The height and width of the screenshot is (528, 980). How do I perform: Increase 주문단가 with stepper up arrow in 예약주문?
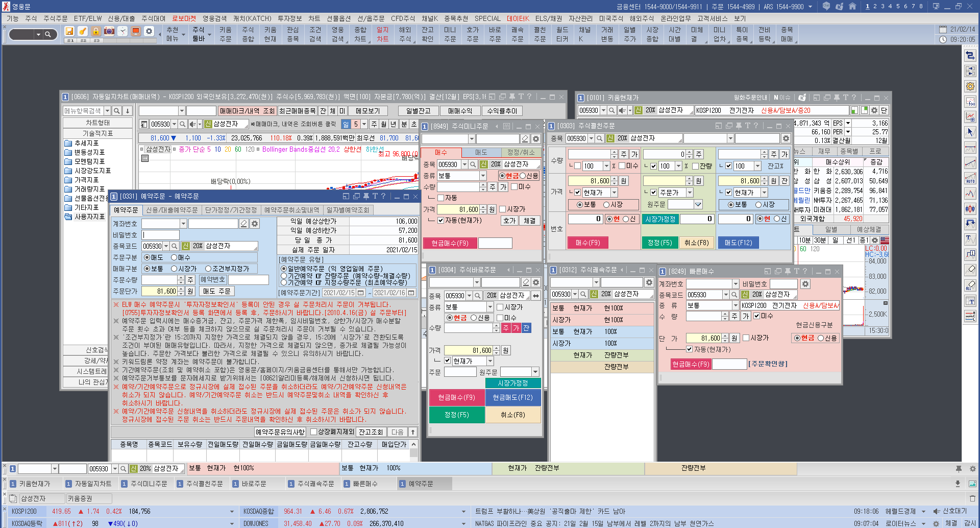click(x=181, y=289)
